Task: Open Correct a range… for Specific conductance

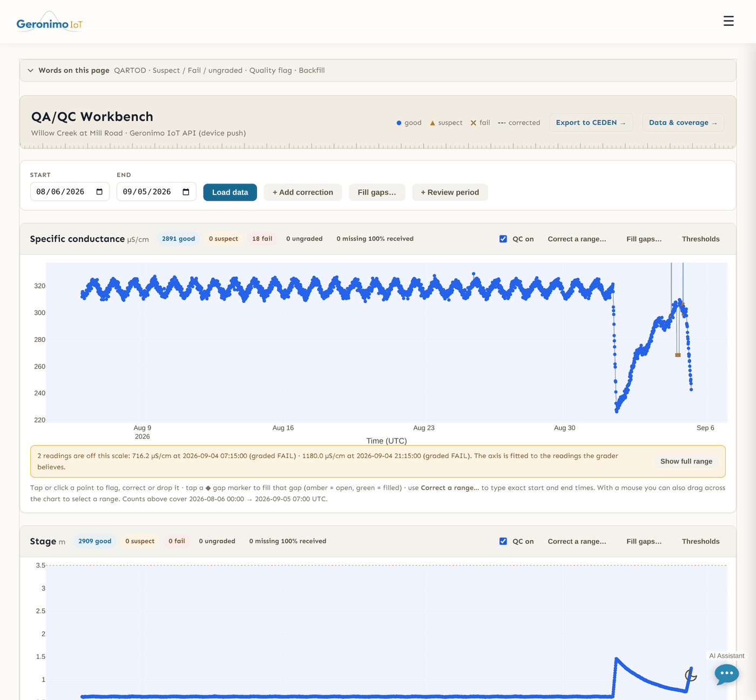Action: (x=577, y=239)
